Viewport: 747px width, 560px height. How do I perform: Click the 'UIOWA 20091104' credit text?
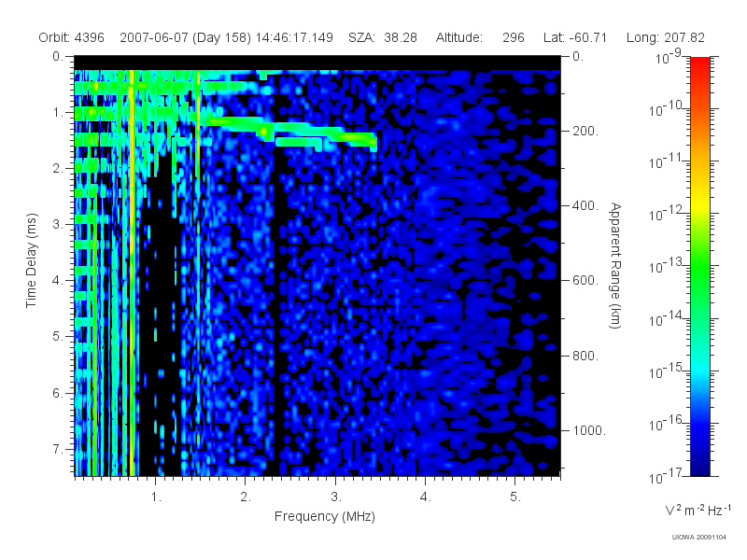pyautogui.click(x=698, y=538)
